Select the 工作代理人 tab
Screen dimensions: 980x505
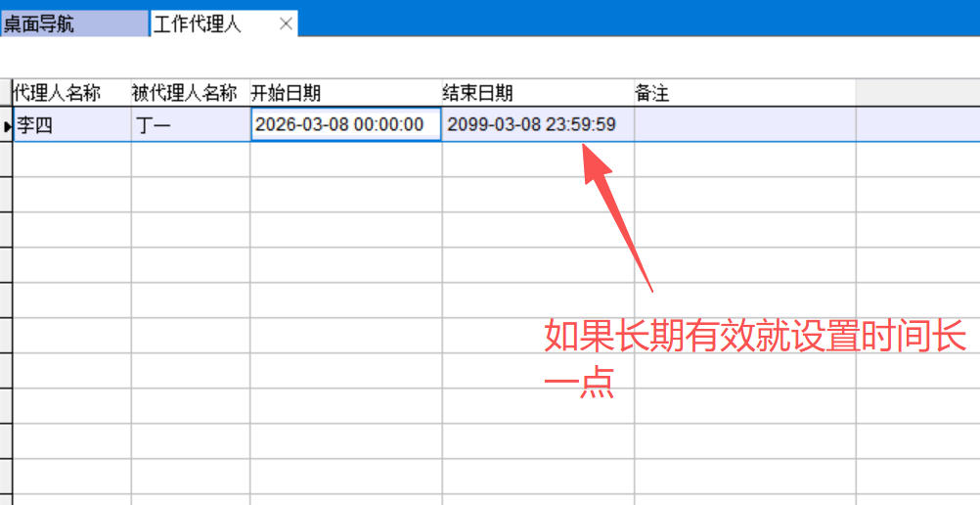(198, 23)
